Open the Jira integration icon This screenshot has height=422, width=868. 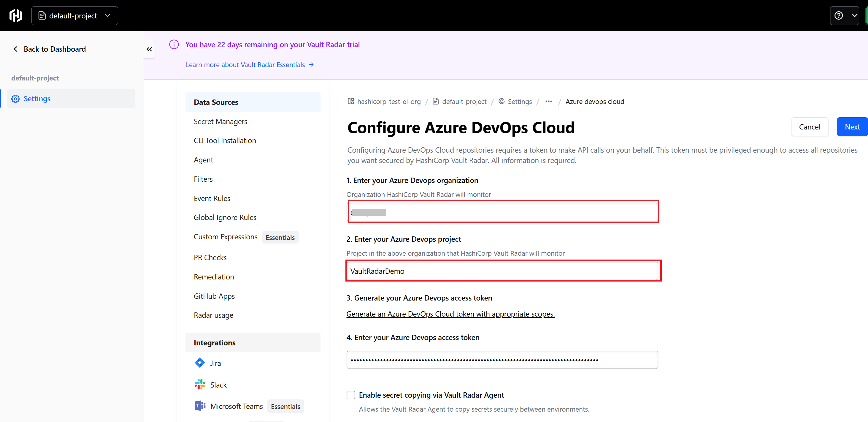click(200, 363)
